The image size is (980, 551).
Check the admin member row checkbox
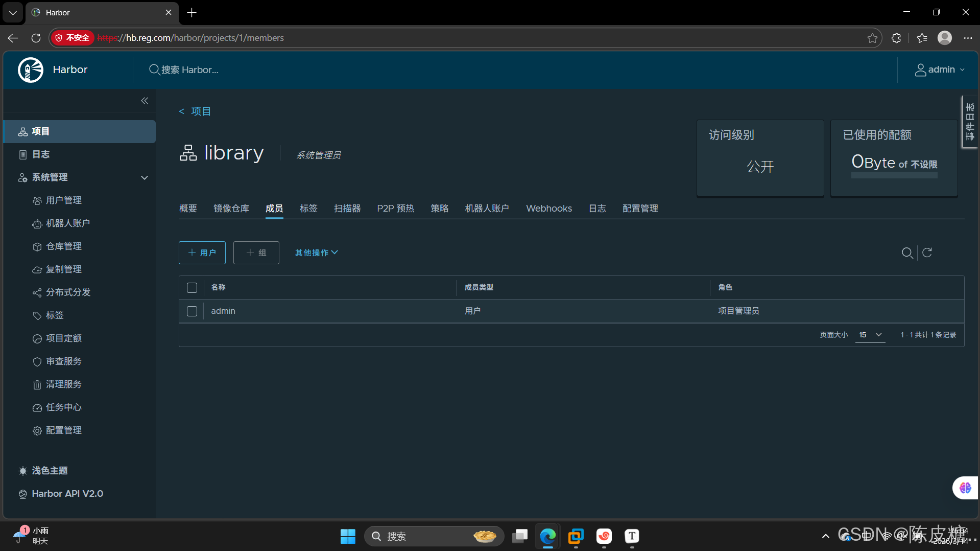[192, 311]
